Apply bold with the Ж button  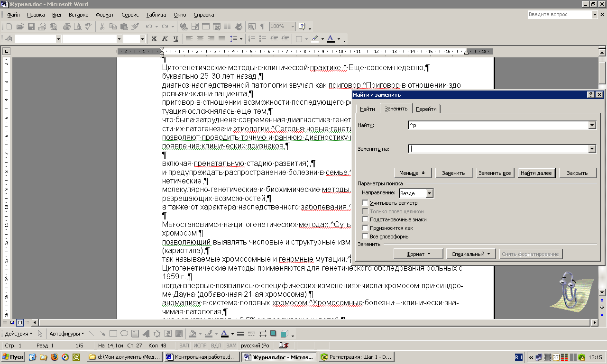pos(154,39)
